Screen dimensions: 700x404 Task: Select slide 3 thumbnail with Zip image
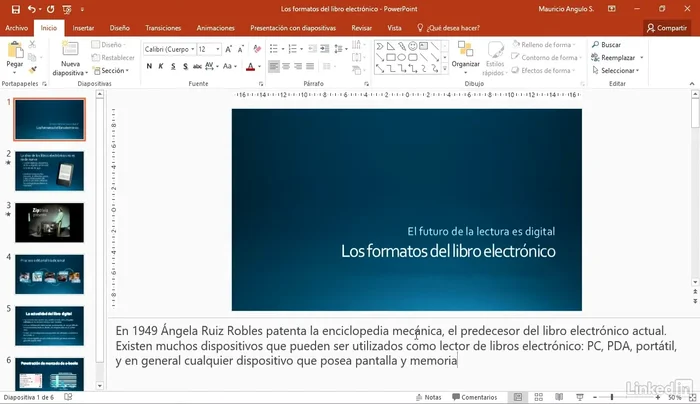pos(50,223)
